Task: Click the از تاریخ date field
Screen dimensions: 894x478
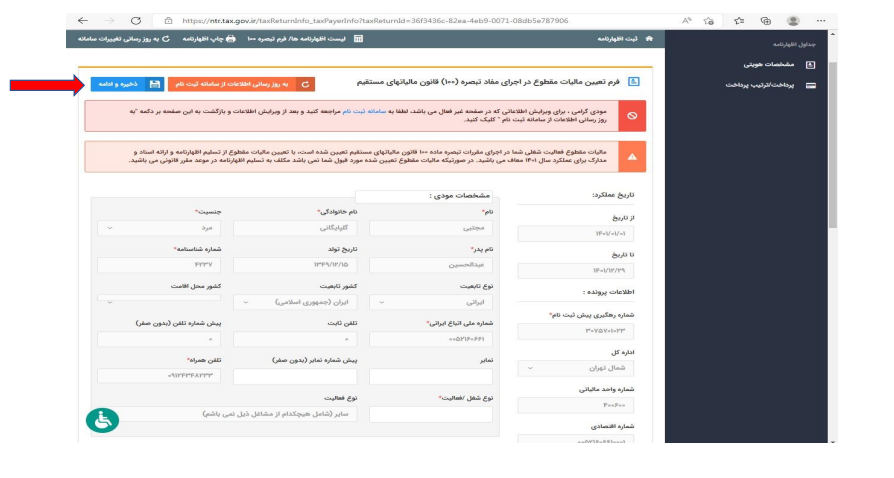Action: click(x=575, y=234)
